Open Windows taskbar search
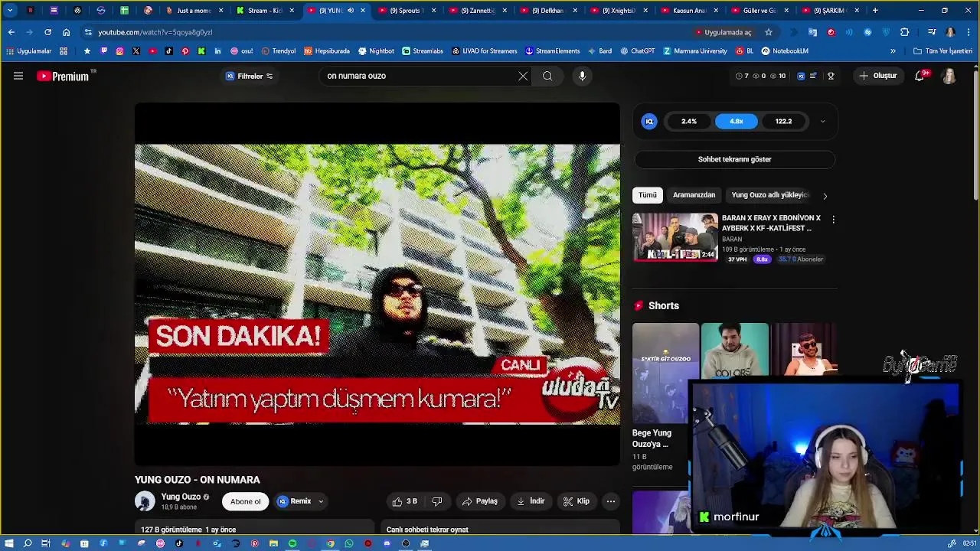 28,543
